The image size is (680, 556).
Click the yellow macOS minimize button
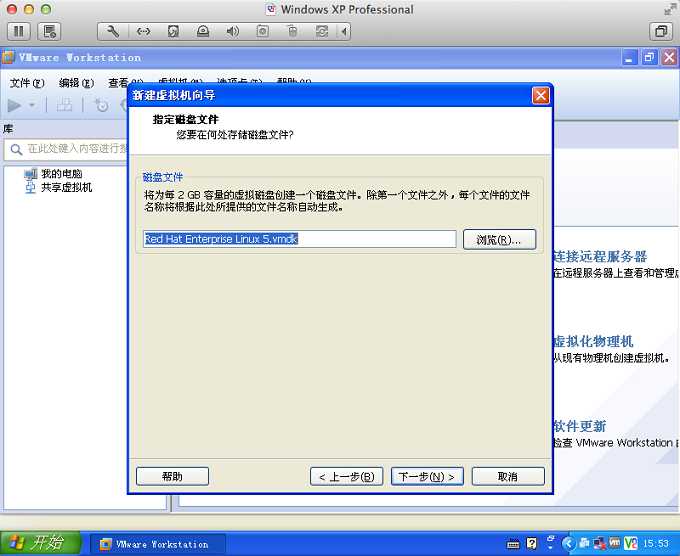click(x=29, y=9)
